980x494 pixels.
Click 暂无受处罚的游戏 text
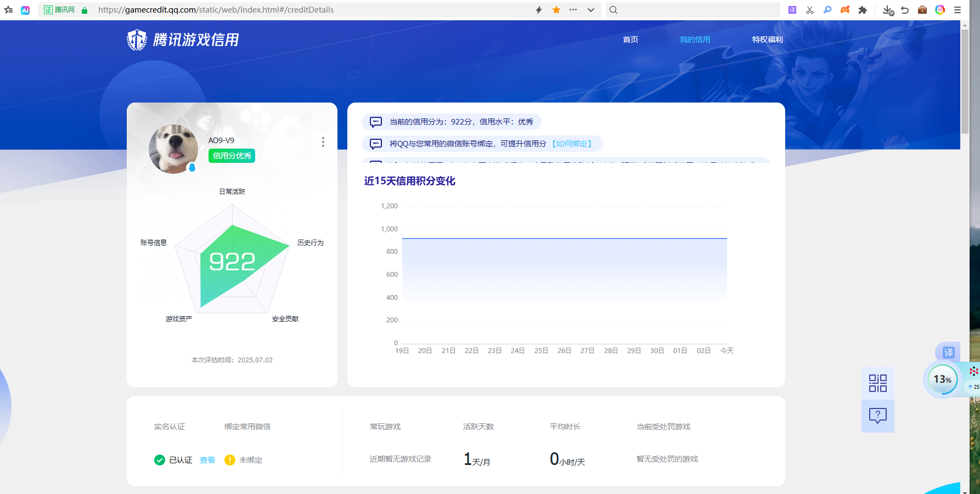click(x=667, y=459)
